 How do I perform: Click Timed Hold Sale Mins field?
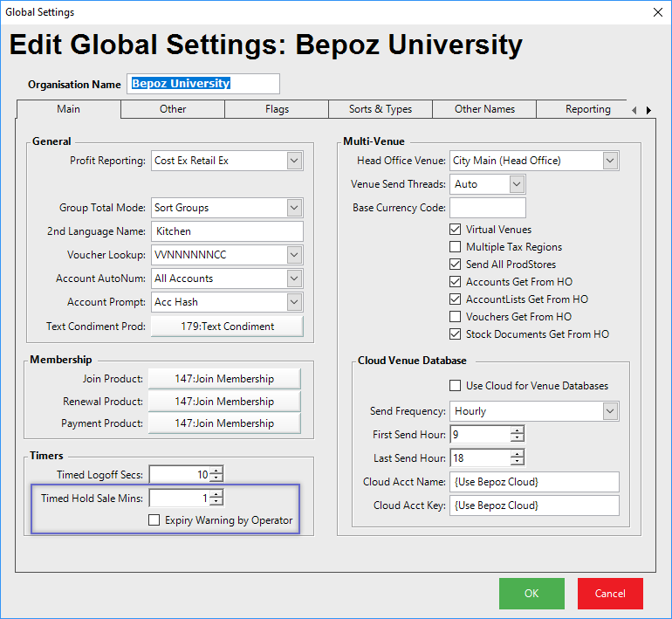click(180, 499)
